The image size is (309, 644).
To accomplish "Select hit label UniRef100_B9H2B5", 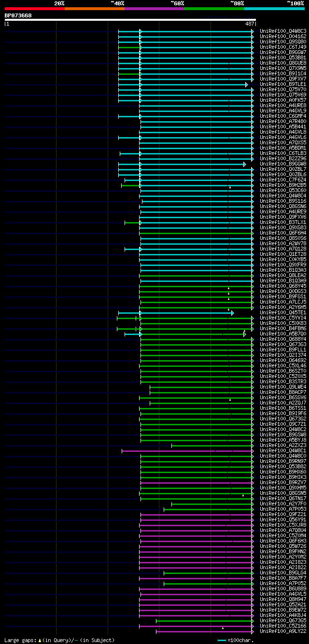I will click(x=283, y=185).
